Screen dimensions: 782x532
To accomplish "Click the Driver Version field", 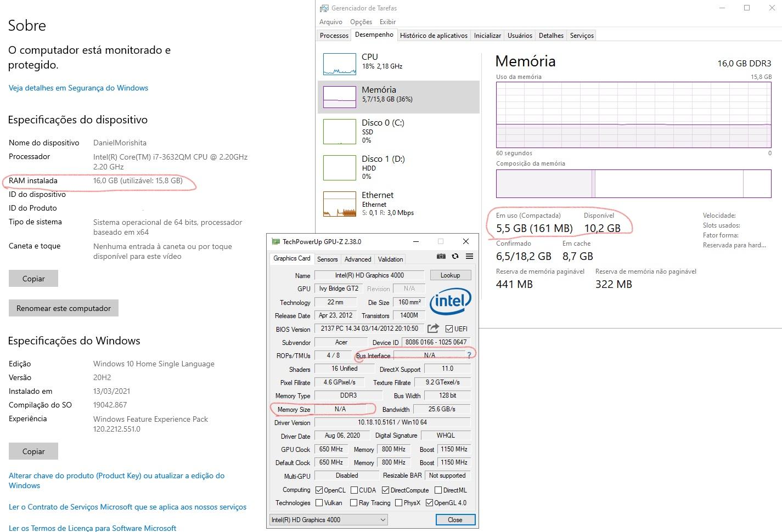I will [x=392, y=422].
